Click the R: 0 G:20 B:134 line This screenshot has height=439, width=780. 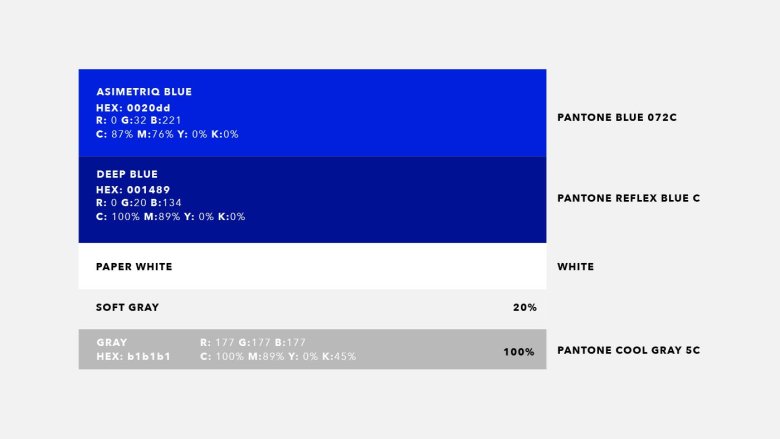tap(139, 202)
